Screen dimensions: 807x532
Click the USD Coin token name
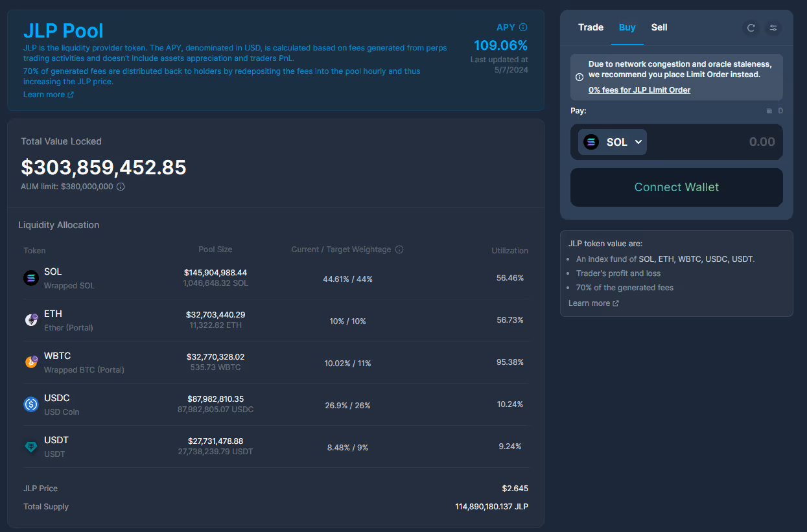[x=62, y=412]
